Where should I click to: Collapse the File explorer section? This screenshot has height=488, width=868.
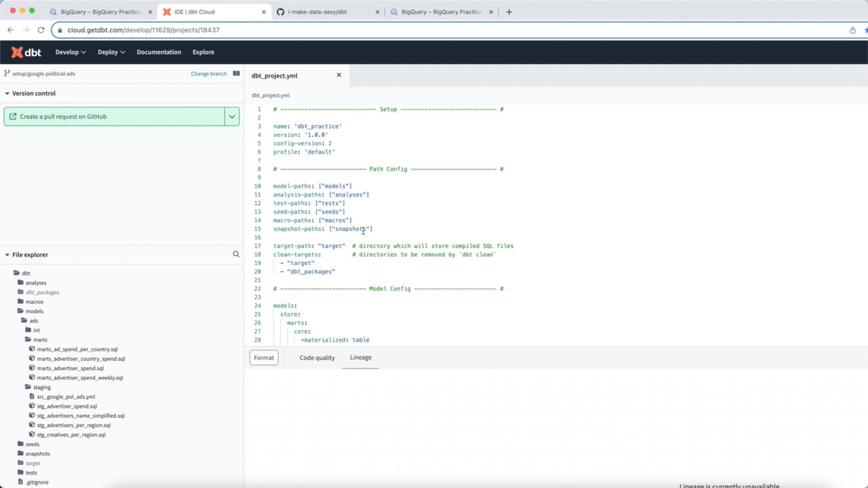click(7, 255)
